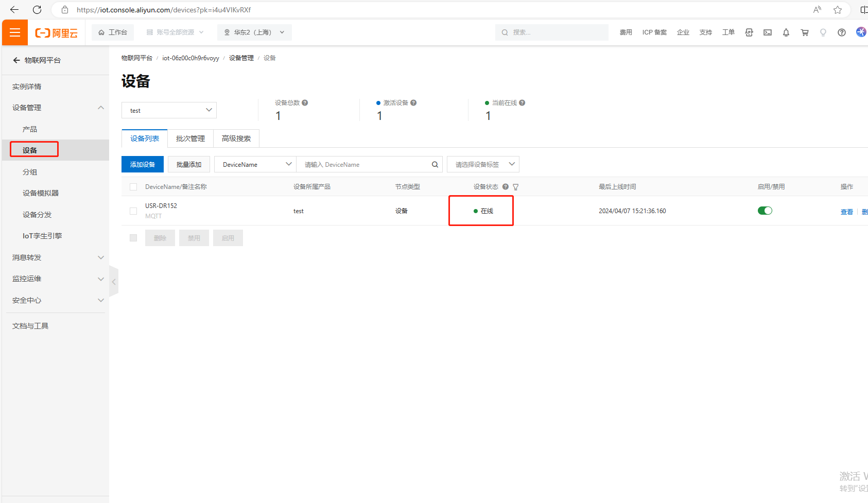The height and width of the screenshot is (503, 868).
Task: Open the shopping cart icon
Action: (804, 32)
